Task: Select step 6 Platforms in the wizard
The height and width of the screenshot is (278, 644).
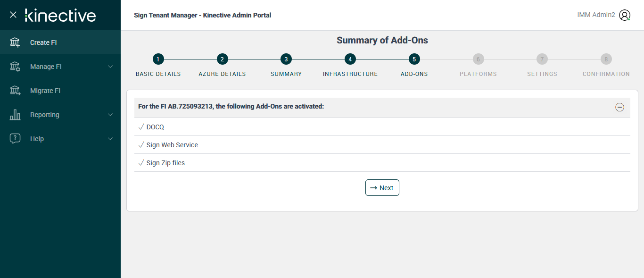Action: click(478, 59)
